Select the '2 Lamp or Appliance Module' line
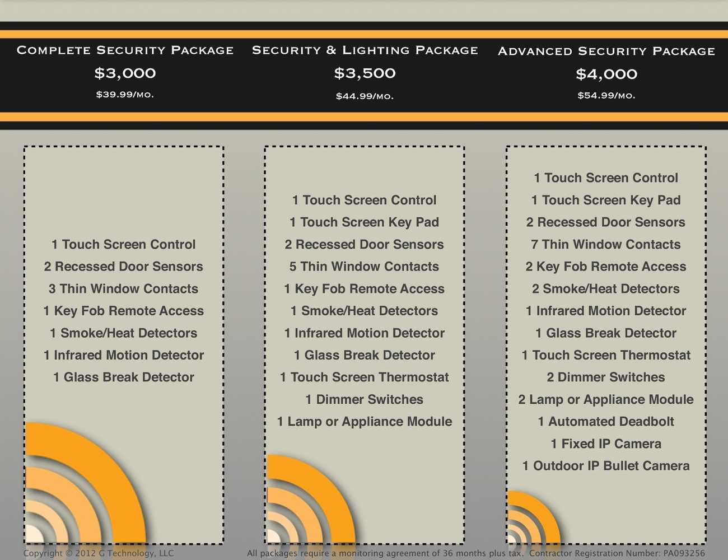The height and width of the screenshot is (560, 728). (606, 399)
